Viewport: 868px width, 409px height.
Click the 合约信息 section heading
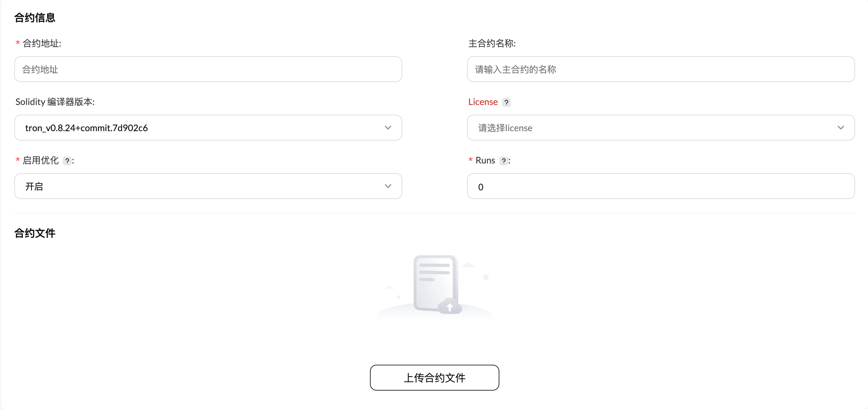(35, 17)
